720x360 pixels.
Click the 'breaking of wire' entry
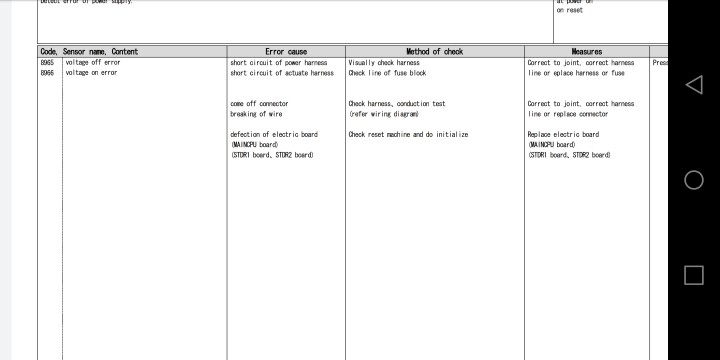coord(256,114)
